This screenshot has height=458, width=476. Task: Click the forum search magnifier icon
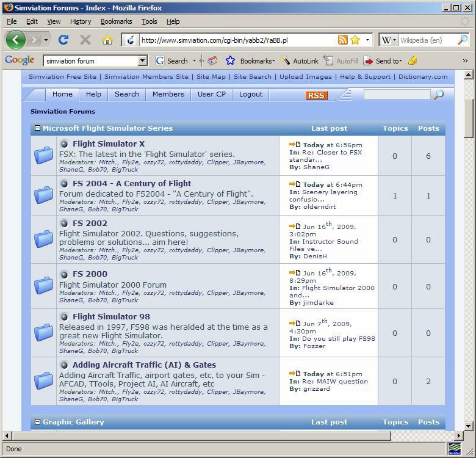[x=438, y=95]
